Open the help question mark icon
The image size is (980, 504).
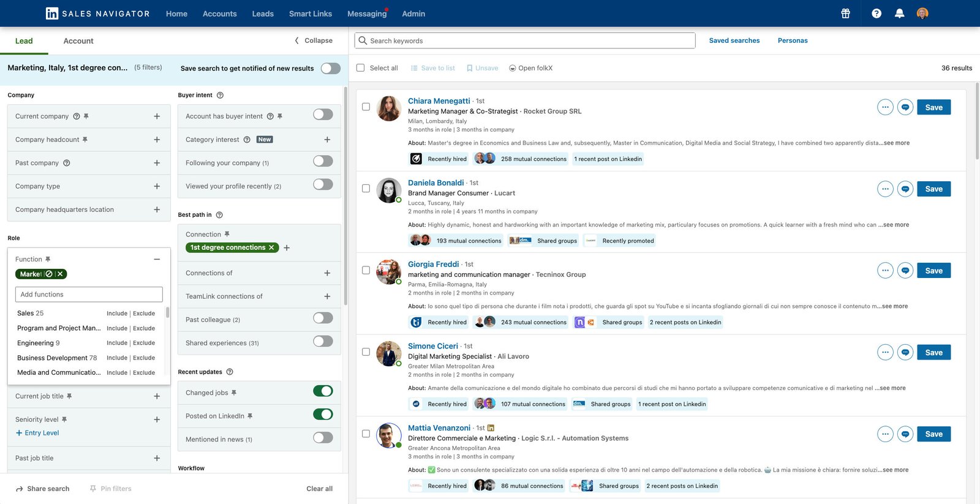click(876, 13)
